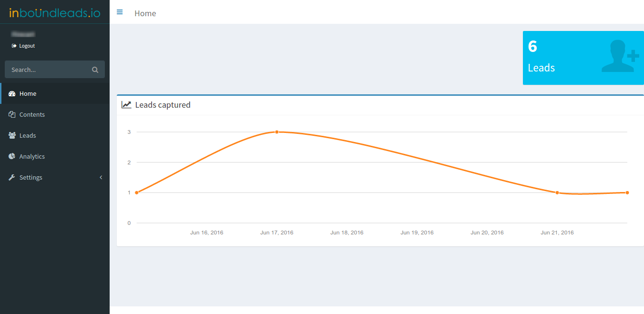
Task: Click the Home breadcrumb label
Action: pyautogui.click(x=145, y=13)
